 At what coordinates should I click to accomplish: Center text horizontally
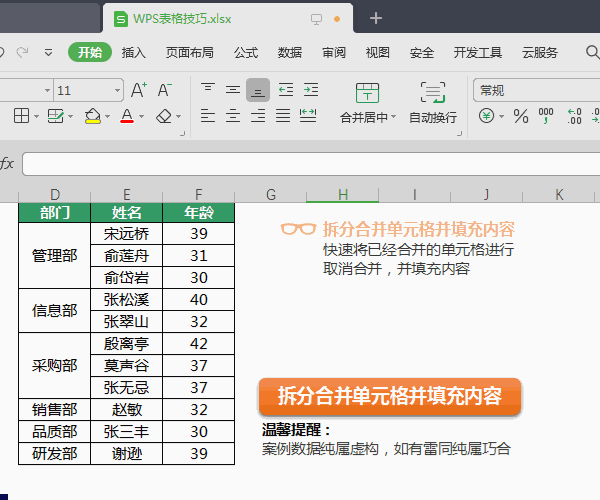233,116
